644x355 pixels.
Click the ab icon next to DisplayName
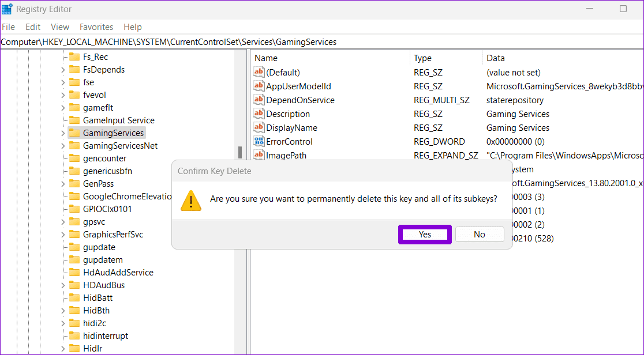point(258,127)
